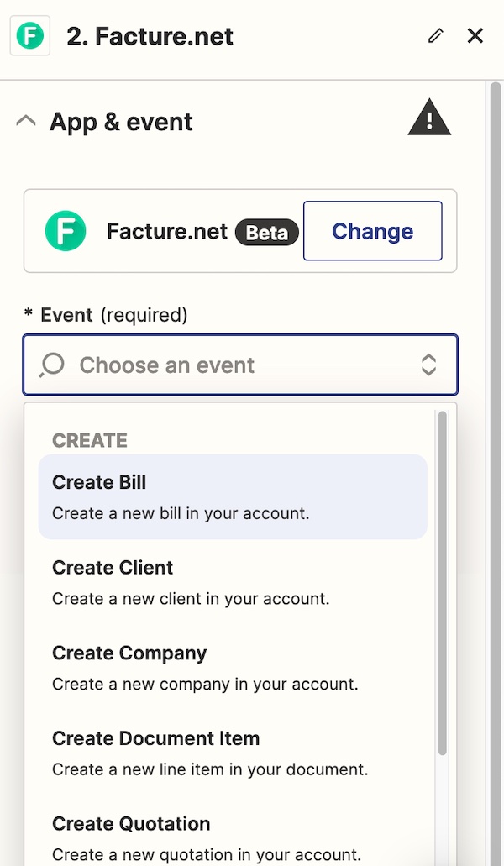Image resolution: width=504 pixels, height=866 pixels.
Task: Toggle the event dropdown up-down arrows
Action: pyautogui.click(x=429, y=365)
